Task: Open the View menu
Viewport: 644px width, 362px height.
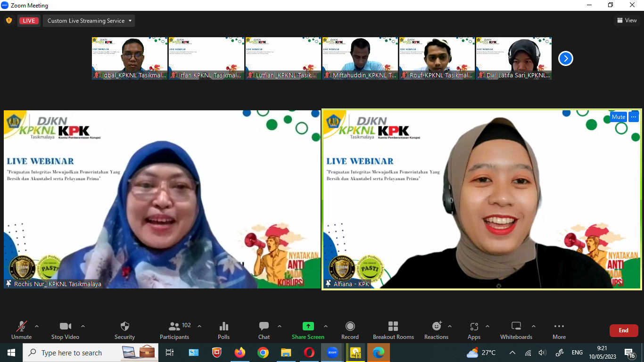Action: click(x=627, y=20)
